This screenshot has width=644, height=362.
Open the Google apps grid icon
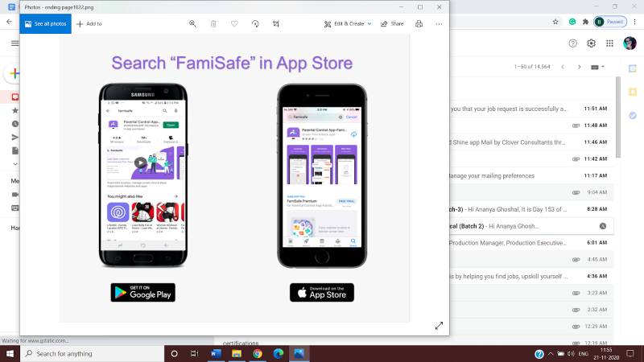[x=610, y=43]
